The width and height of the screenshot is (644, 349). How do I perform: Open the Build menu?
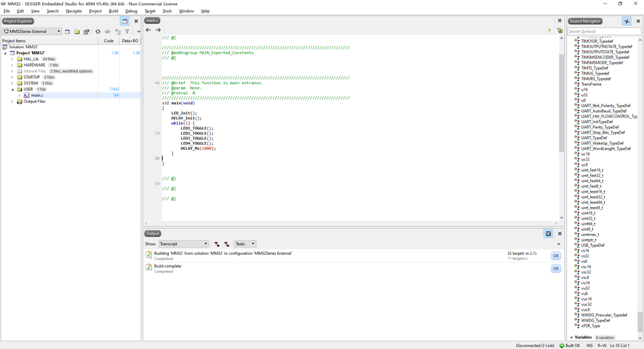[x=113, y=11]
